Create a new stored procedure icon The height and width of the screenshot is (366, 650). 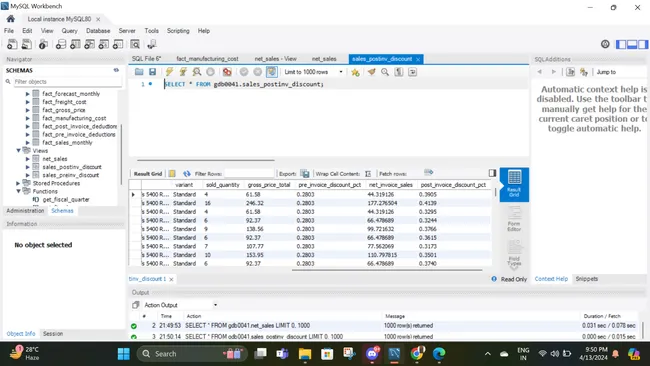coord(104,44)
